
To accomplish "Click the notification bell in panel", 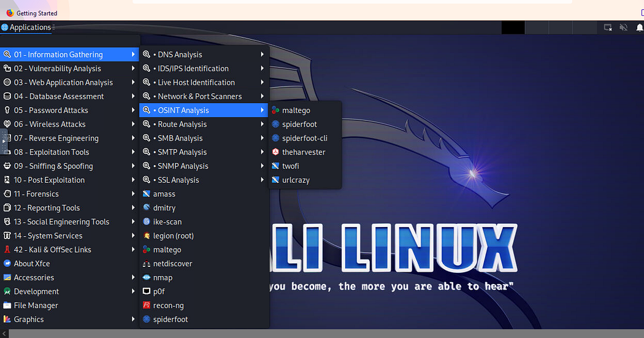I will [640, 28].
